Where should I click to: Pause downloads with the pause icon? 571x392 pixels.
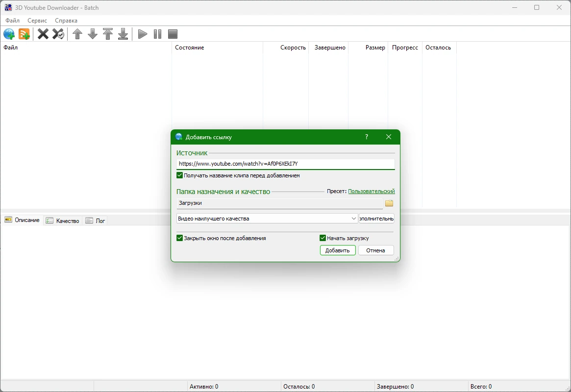158,34
